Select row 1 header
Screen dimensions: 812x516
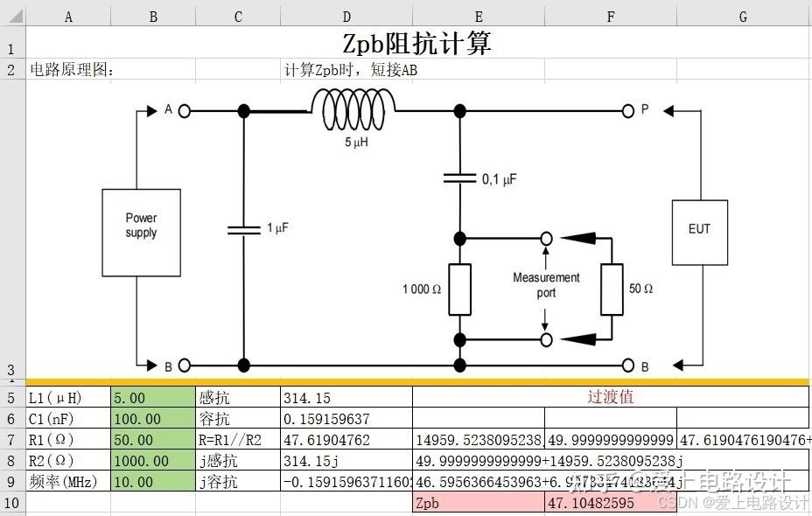(12, 43)
